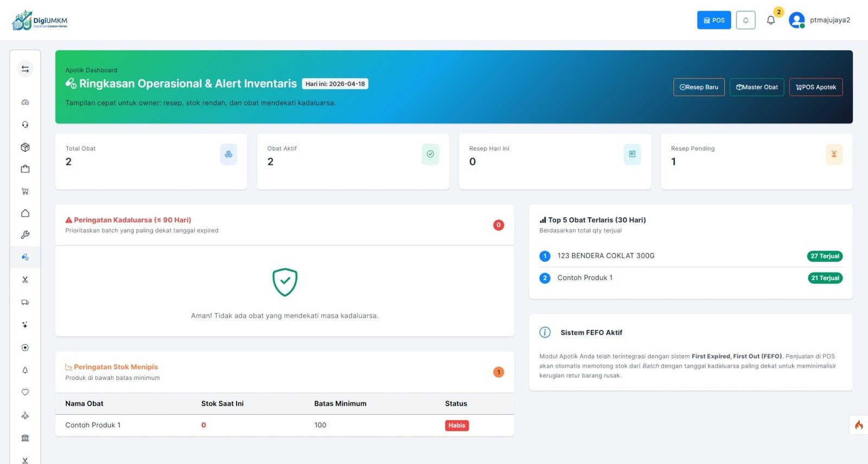Click the blue POS button

714,20
